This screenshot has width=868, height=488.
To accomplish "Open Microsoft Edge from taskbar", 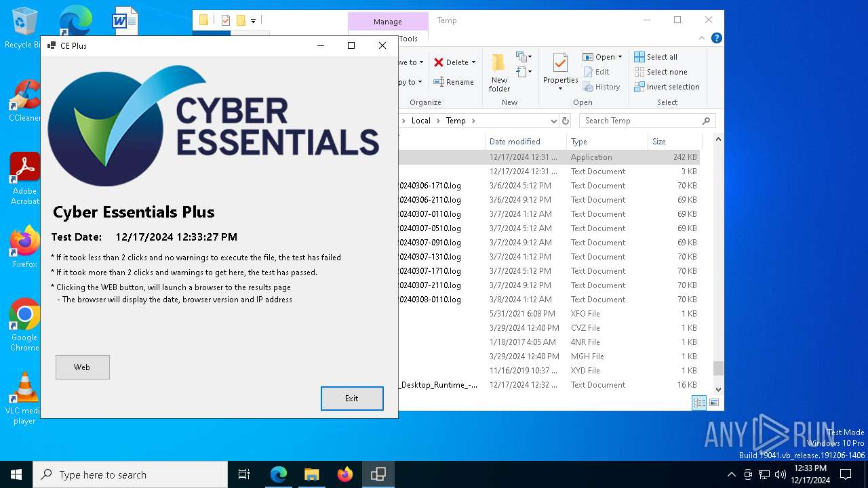I will [x=279, y=474].
